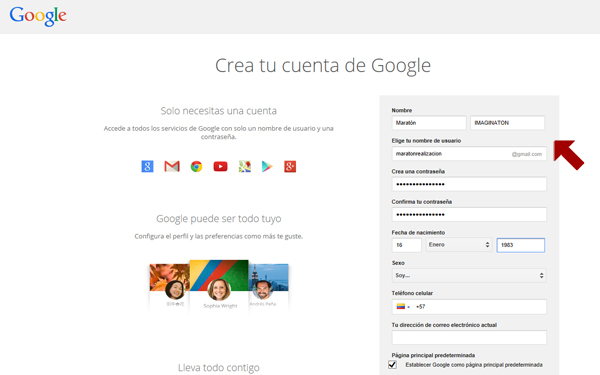Click the Andrés Peña profile picture
Screen dimensions: 600x375
pyautogui.click(x=263, y=290)
